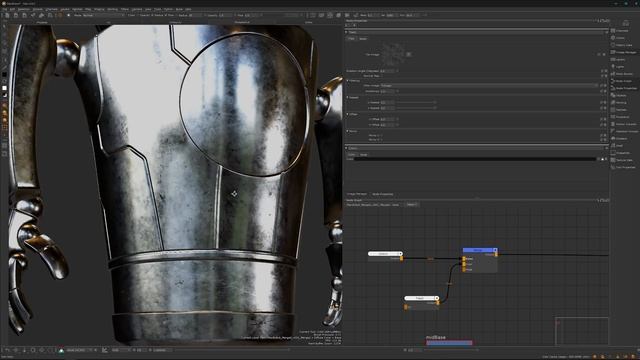Viewport: 640px width, 360px height.
Task: Open the File menu
Action: point(4,9)
